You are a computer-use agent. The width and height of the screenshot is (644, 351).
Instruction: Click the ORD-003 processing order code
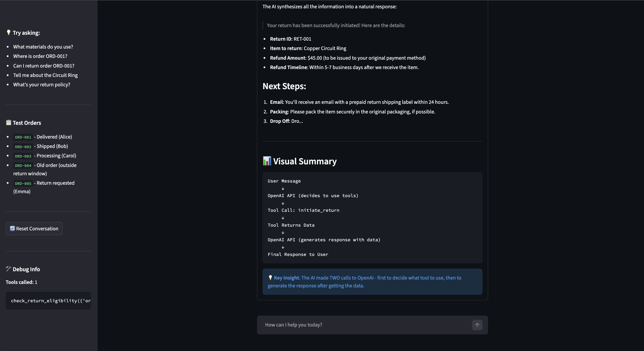(23, 156)
